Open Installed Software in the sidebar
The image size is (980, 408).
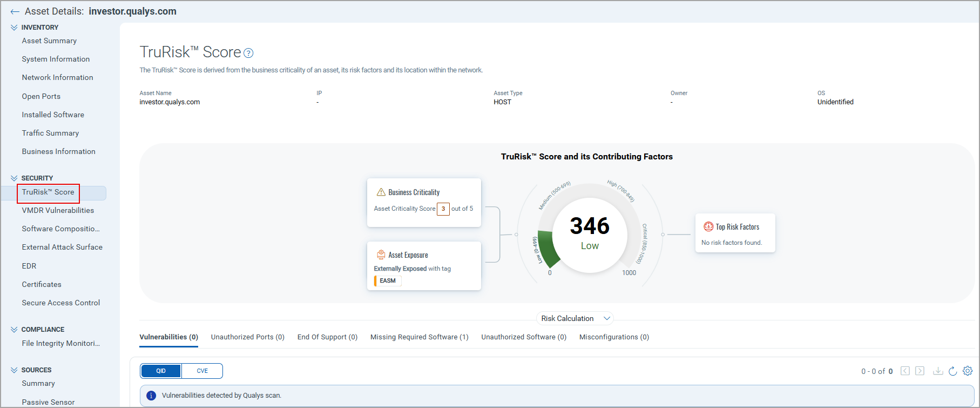(53, 115)
